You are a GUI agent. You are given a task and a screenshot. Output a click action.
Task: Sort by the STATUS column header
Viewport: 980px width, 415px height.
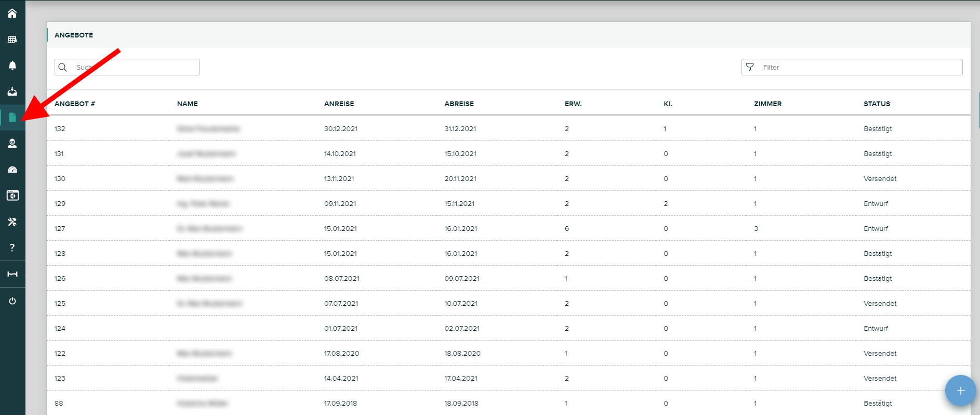[877, 104]
